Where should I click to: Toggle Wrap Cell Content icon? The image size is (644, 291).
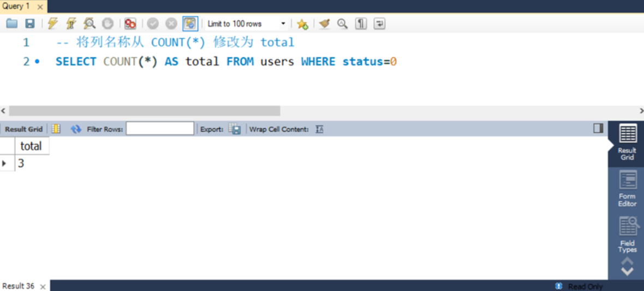coord(319,129)
